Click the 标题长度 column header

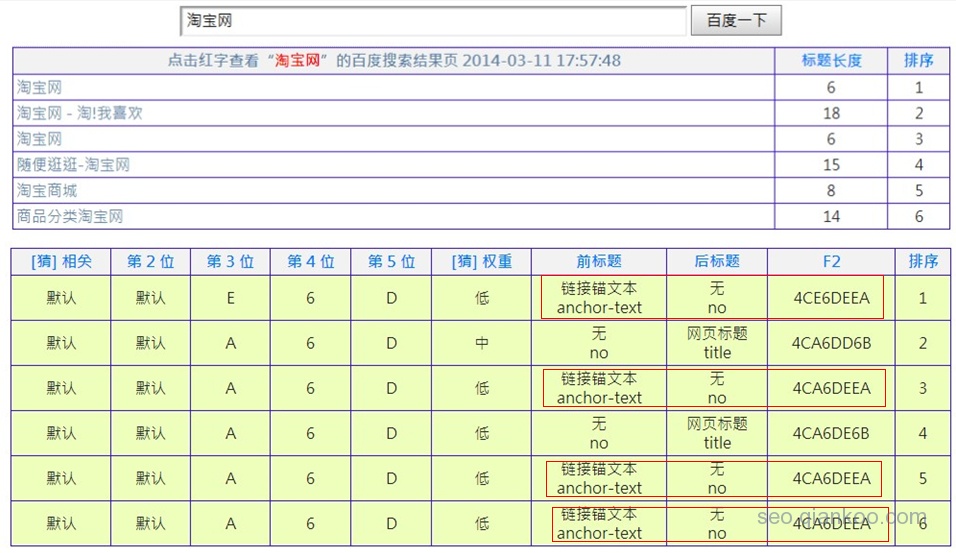pyautogui.click(x=831, y=60)
